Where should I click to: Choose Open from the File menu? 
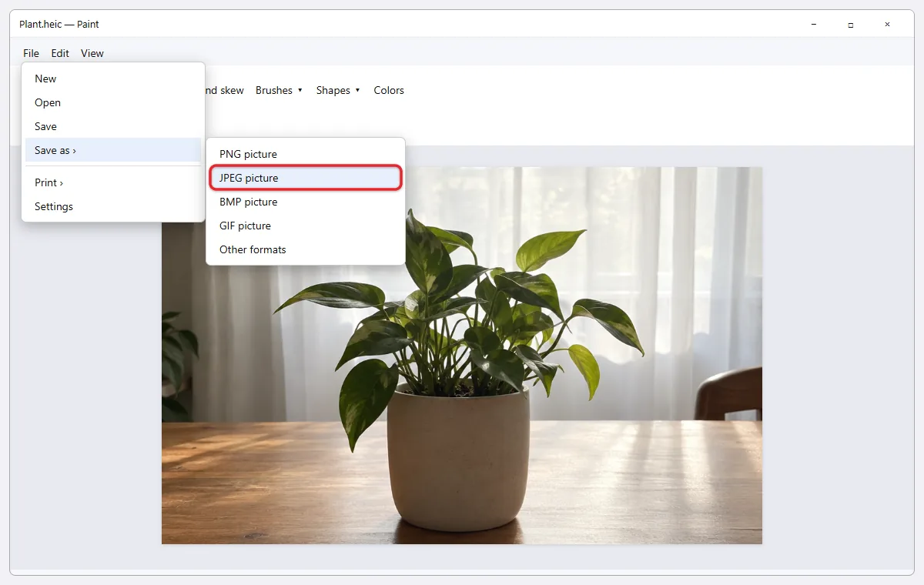click(113, 102)
